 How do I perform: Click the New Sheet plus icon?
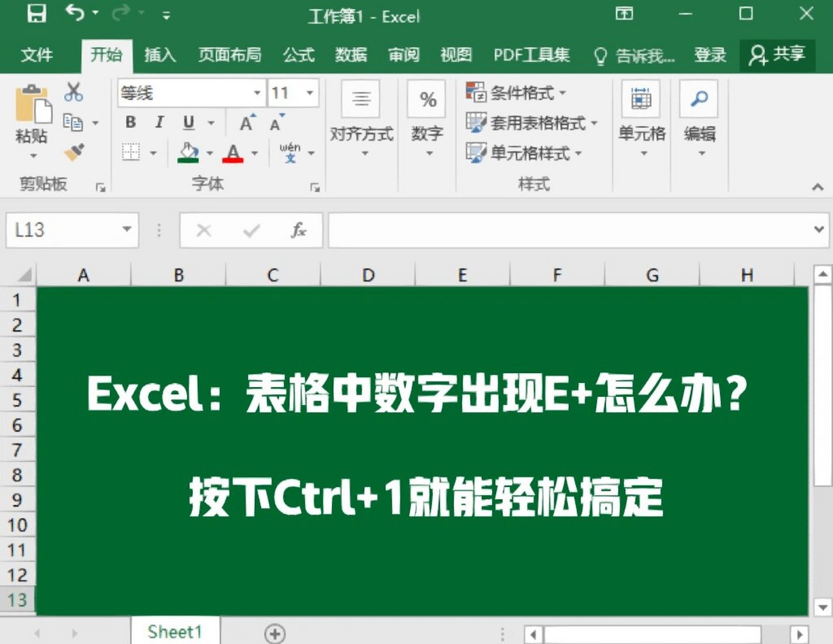[275, 634]
